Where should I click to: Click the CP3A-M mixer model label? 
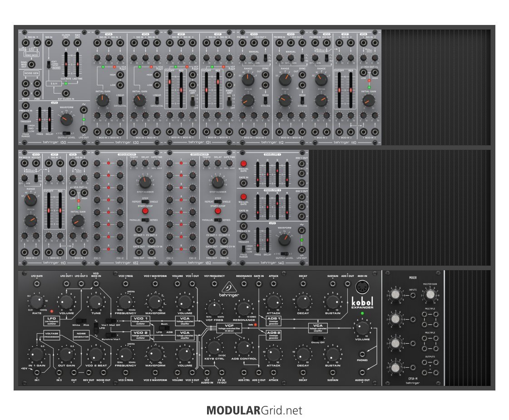click(x=413, y=379)
